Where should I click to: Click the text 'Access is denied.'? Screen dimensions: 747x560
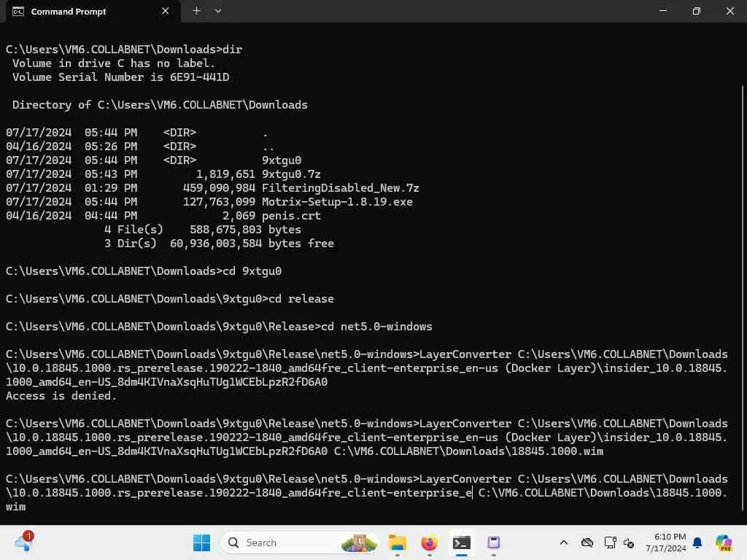click(x=61, y=396)
